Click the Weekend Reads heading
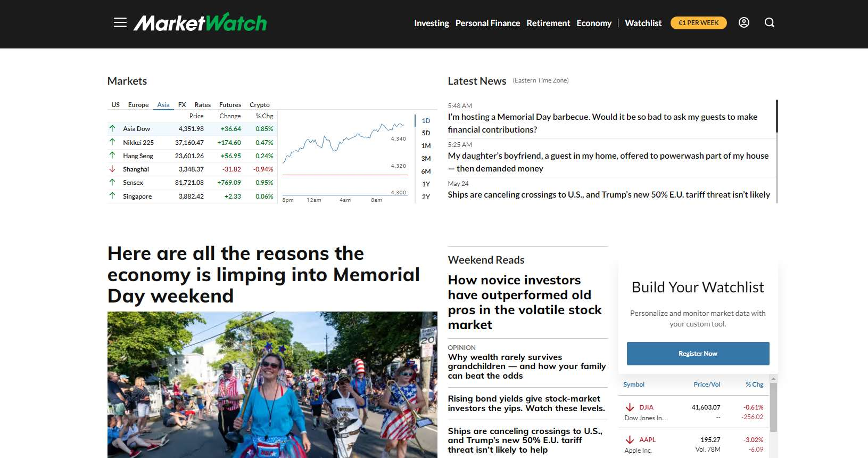 pyautogui.click(x=486, y=260)
